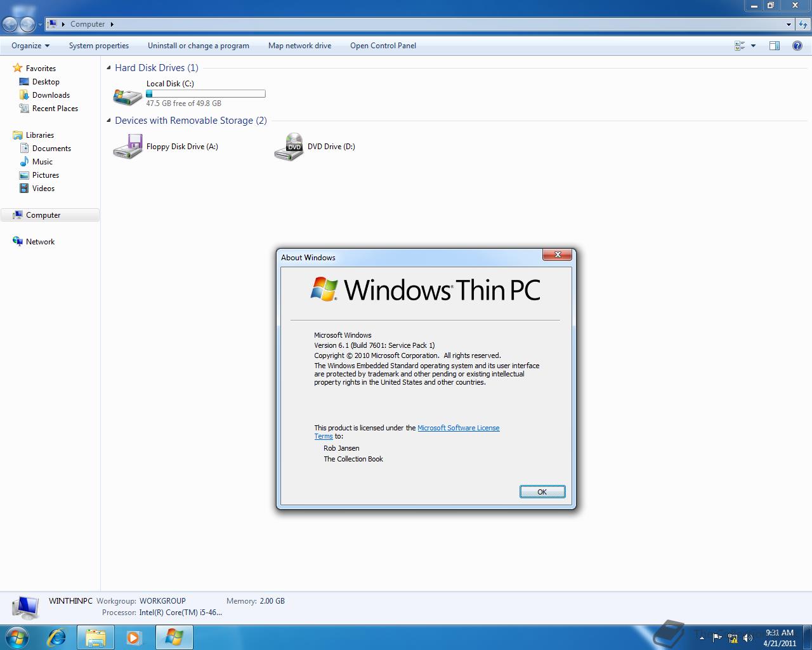Toggle the preview pane button
This screenshot has width=812, height=650.
(775, 46)
